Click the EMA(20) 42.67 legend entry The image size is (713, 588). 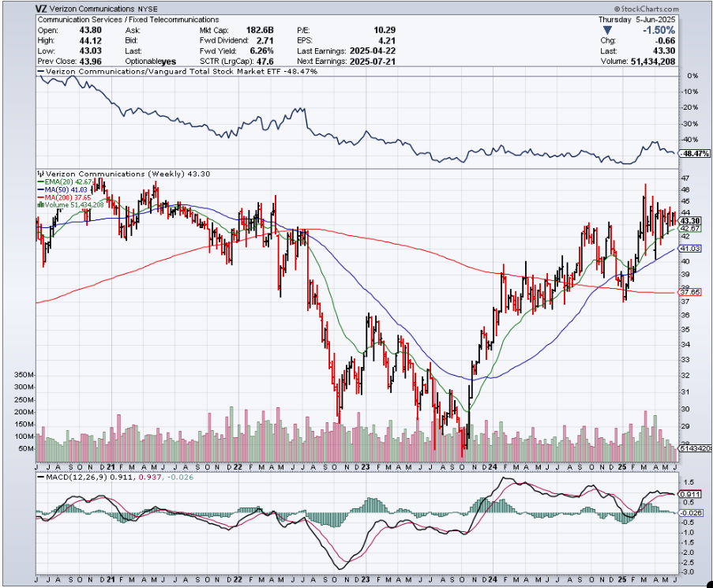pos(66,182)
